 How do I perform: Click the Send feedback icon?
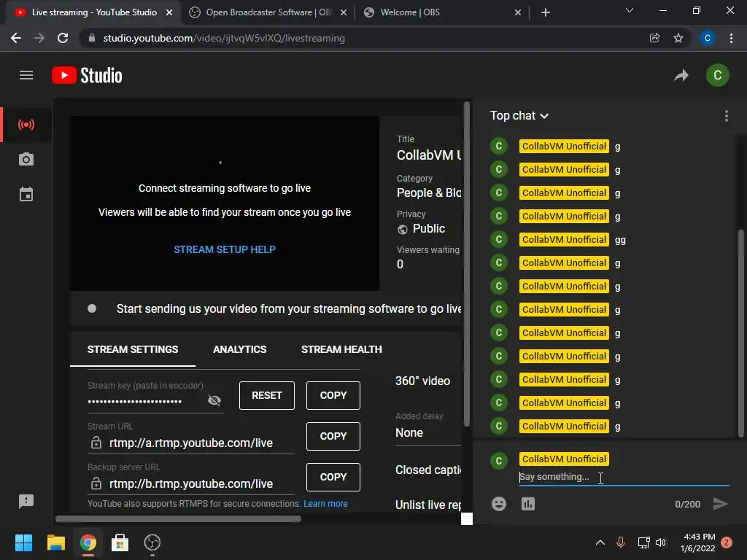point(26,501)
